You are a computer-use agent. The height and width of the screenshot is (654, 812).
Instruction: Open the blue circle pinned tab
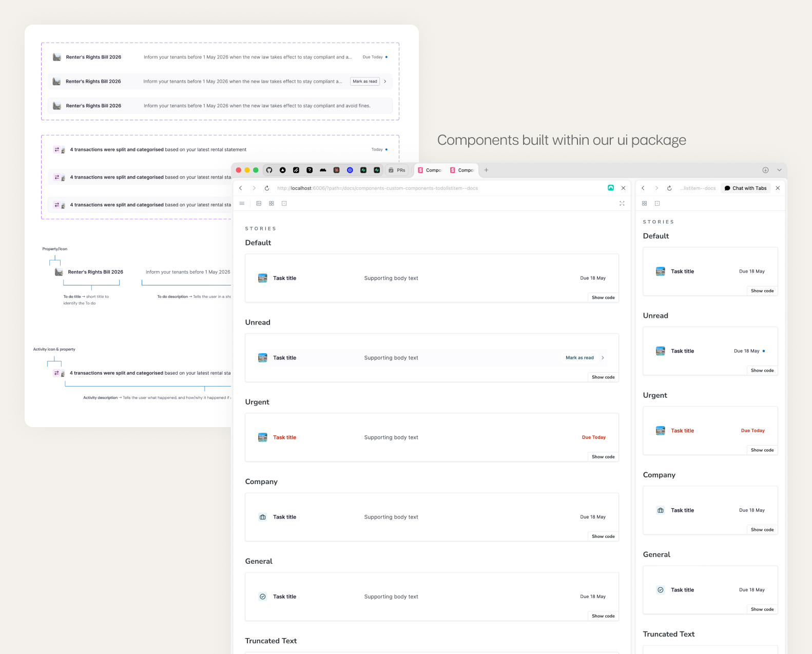point(350,170)
